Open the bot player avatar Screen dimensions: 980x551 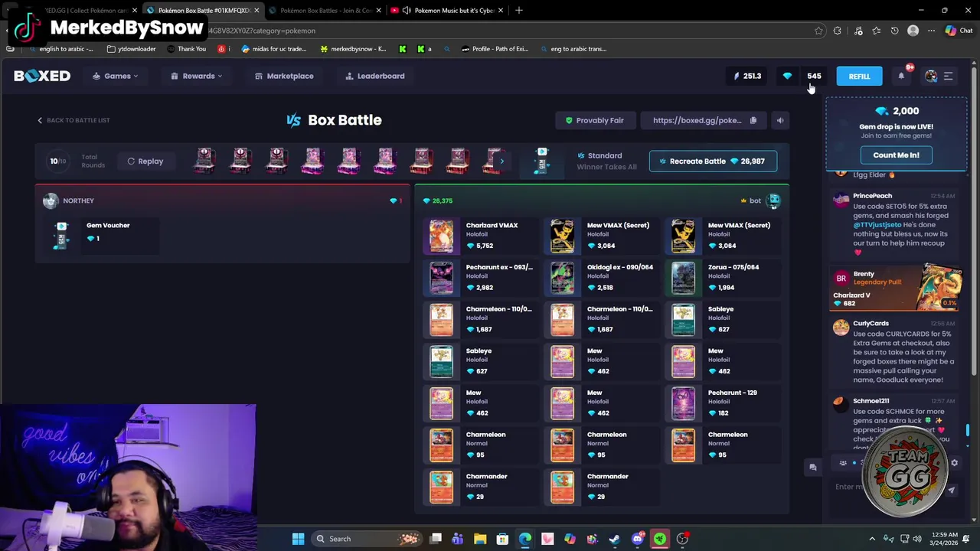[773, 201]
